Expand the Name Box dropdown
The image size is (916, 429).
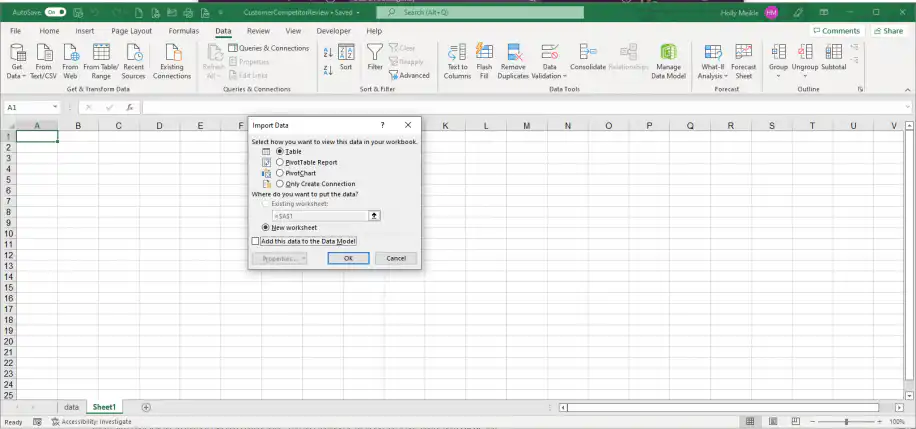(55, 108)
